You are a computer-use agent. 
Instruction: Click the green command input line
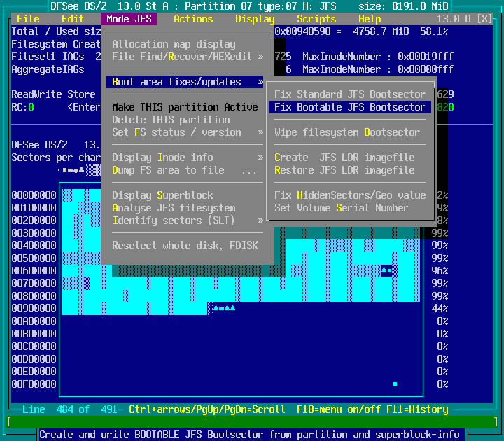point(252,422)
